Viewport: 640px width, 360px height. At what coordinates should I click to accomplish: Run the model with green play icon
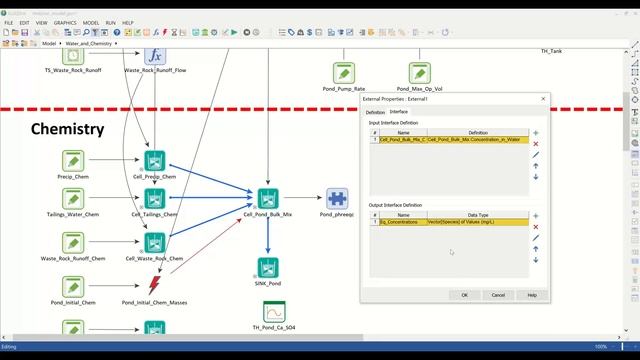pos(234,32)
